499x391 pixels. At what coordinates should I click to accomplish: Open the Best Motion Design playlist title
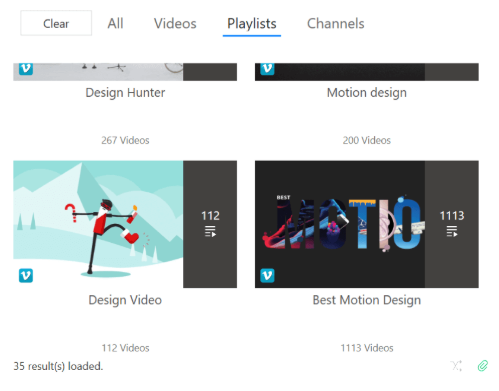coord(367,300)
